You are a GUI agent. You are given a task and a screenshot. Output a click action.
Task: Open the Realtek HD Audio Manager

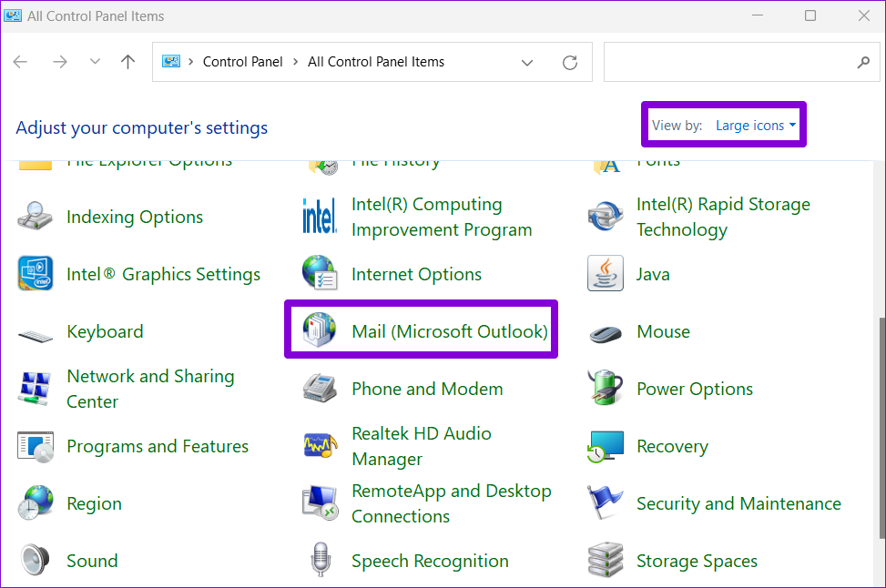422,446
